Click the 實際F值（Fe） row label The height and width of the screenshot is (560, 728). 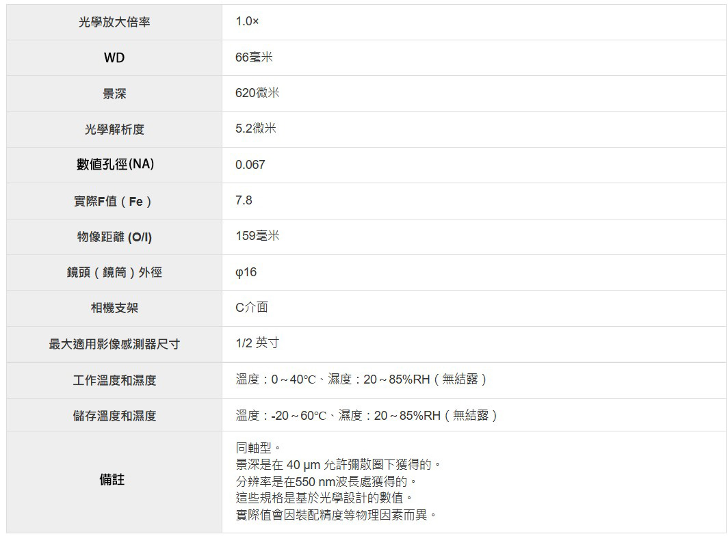point(114,201)
